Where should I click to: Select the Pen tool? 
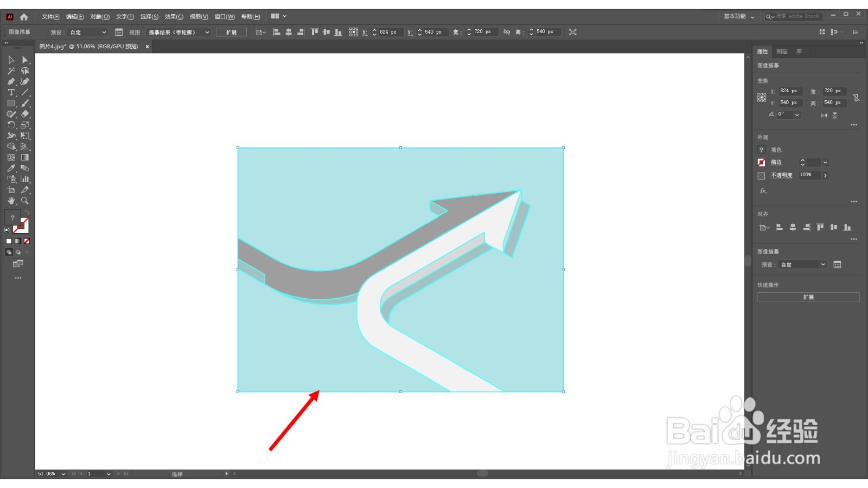click(x=11, y=82)
